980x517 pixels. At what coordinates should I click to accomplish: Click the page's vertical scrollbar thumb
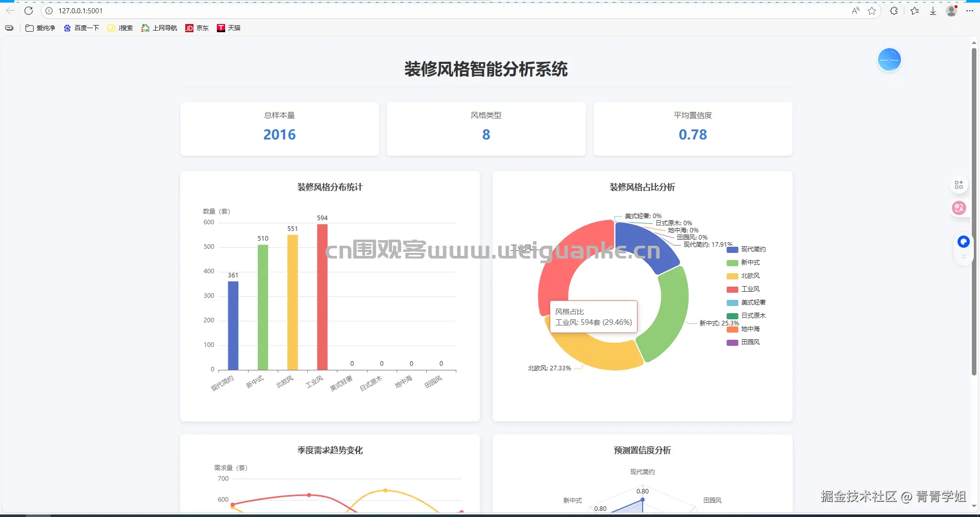pyautogui.click(x=974, y=212)
